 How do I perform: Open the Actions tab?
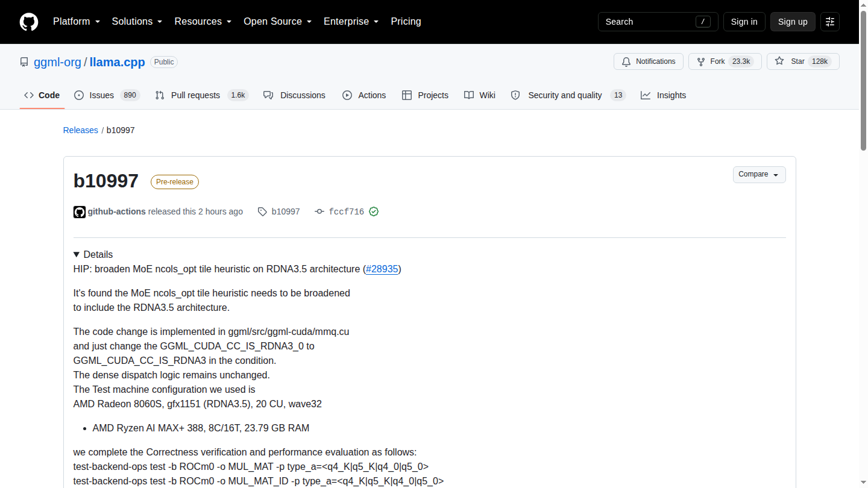[364, 95]
